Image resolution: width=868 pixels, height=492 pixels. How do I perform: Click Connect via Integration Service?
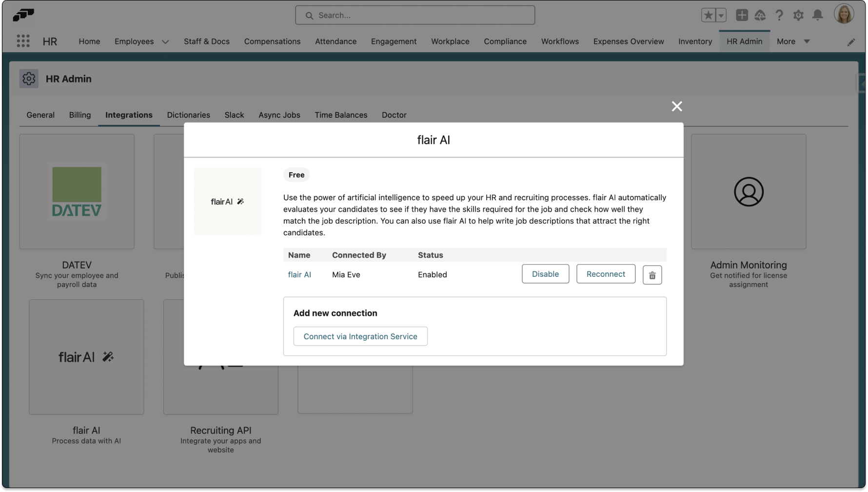tap(360, 336)
